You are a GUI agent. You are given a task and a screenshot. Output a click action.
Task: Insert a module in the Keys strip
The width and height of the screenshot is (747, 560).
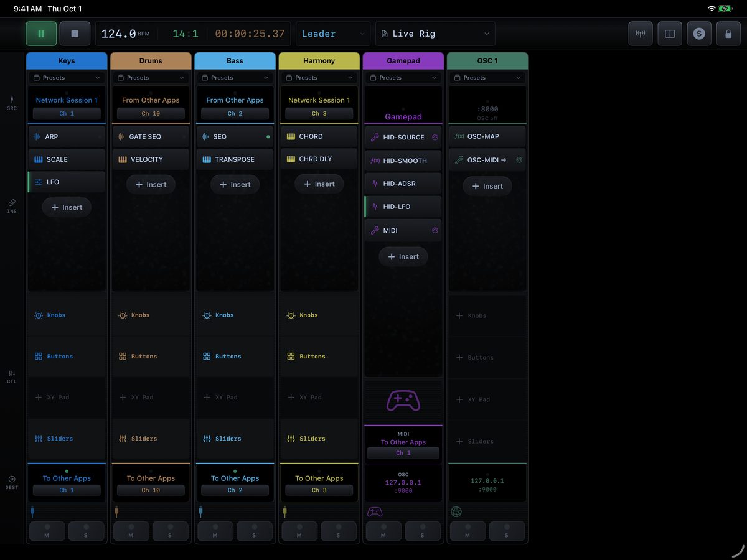pyautogui.click(x=67, y=207)
